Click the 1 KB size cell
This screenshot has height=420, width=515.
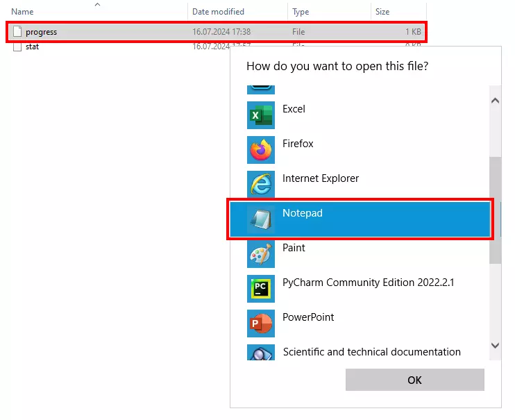tap(413, 32)
